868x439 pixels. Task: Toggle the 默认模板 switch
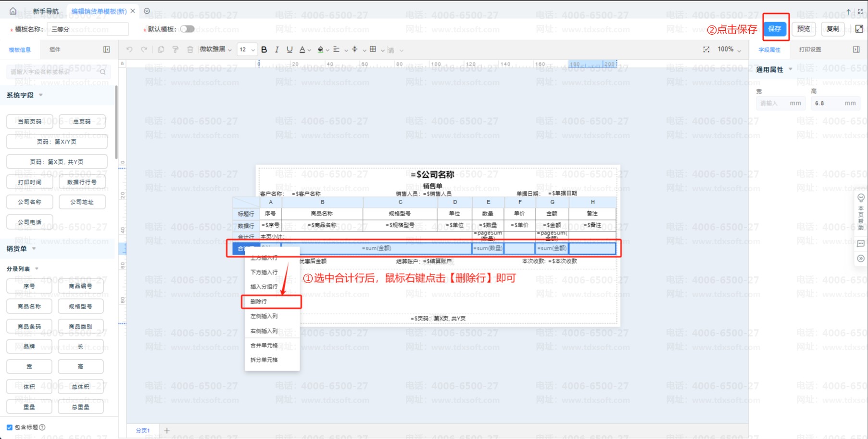point(187,29)
